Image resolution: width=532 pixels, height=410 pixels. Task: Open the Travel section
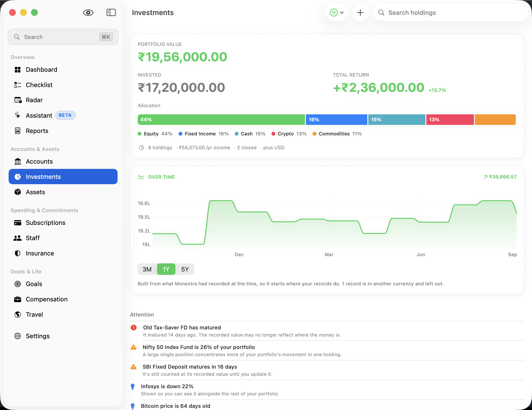(x=63, y=315)
